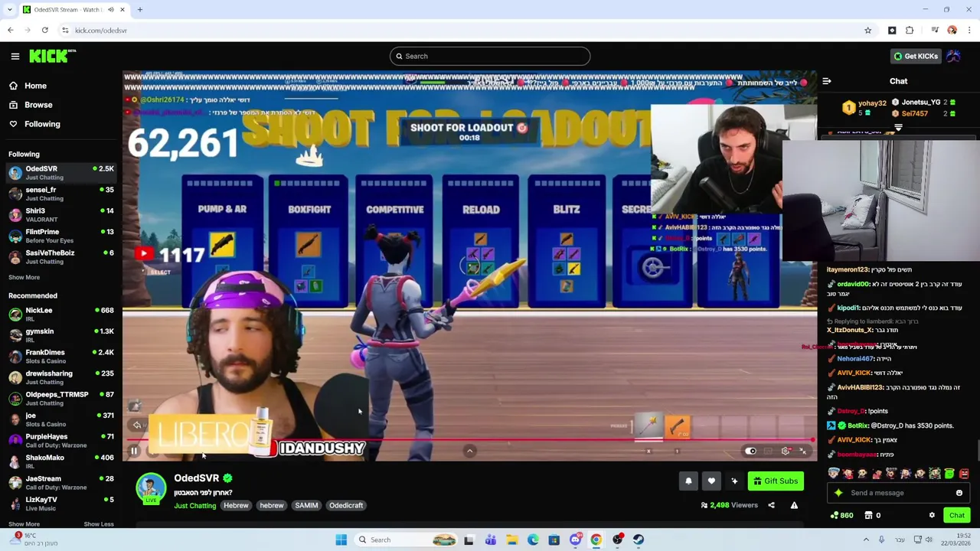The height and width of the screenshot is (551, 980).
Task: Pause the stream video
Action: (134, 451)
